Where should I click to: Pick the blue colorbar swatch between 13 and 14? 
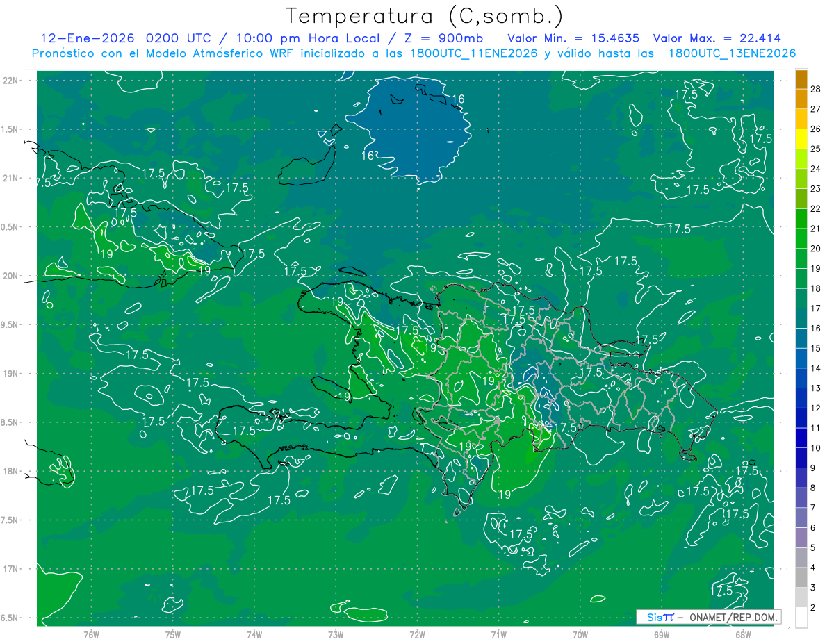pyautogui.click(x=801, y=378)
